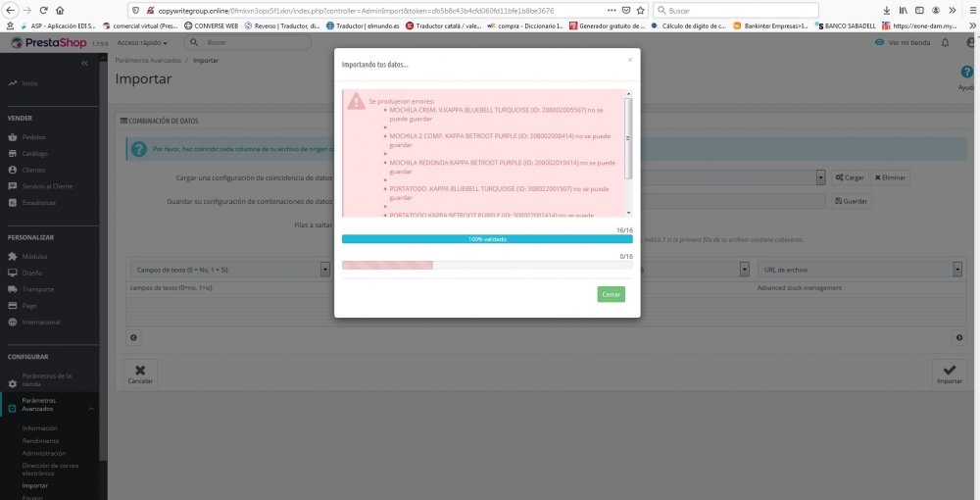This screenshot has width=980, height=500.
Task: Click browser forward arrow
Action: [x=26, y=10]
